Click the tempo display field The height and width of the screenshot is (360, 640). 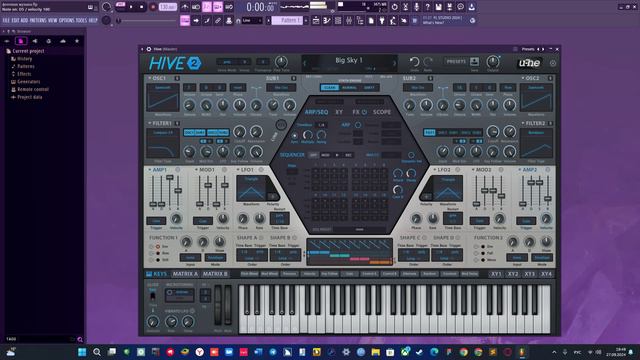(168, 7)
